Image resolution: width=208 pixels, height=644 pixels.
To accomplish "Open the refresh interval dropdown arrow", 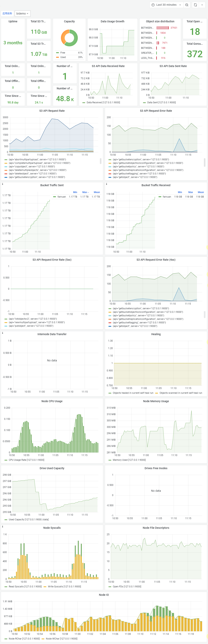I will [202, 5].
